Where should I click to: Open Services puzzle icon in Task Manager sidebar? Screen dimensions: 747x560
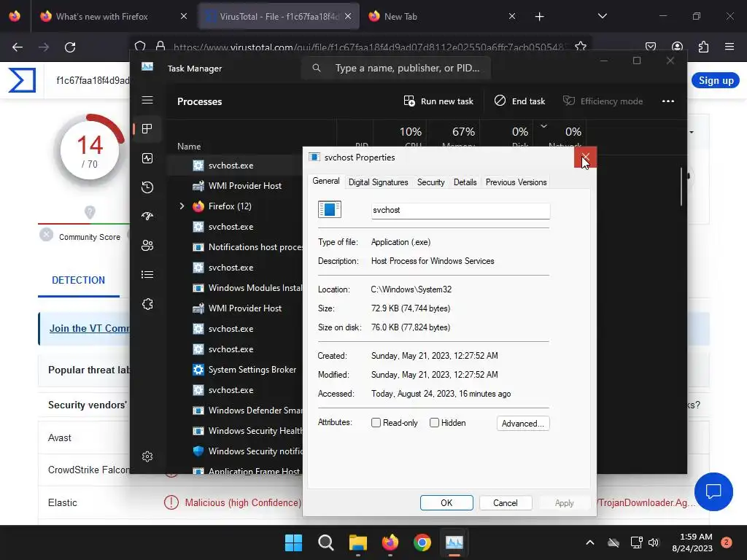click(147, 304)
